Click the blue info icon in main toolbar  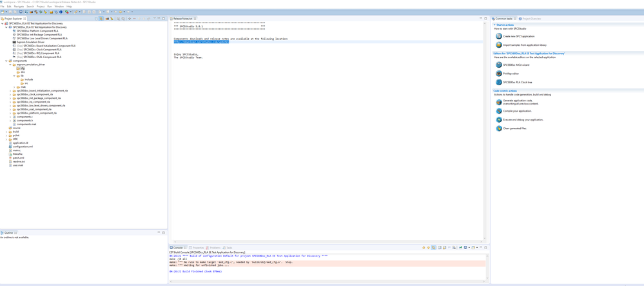[61, 12]
